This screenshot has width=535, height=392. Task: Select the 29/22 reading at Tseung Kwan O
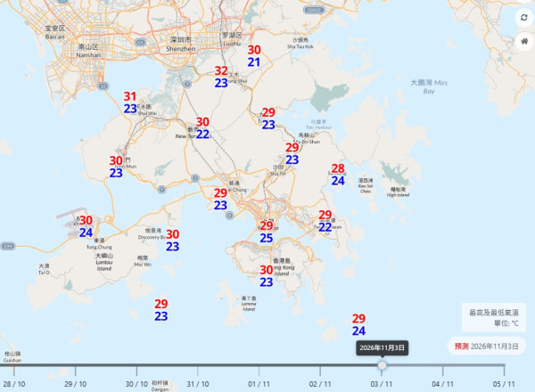325,221
